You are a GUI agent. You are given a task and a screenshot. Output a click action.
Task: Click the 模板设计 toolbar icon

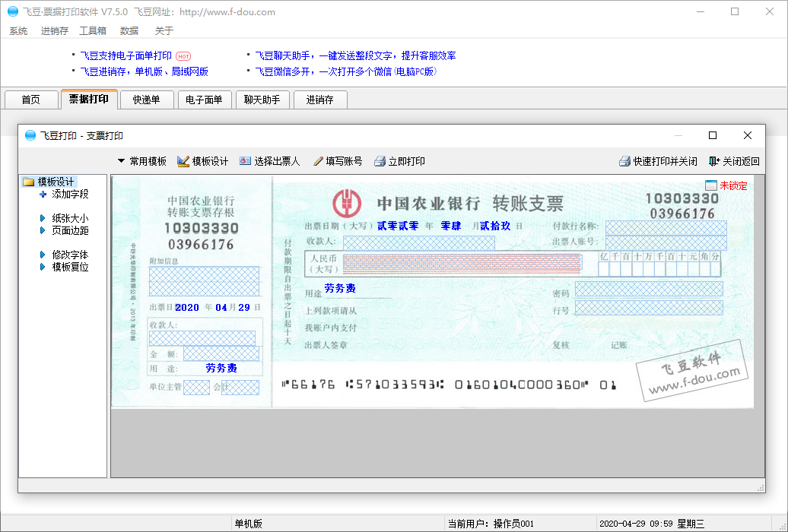click(x=183, y=161)
